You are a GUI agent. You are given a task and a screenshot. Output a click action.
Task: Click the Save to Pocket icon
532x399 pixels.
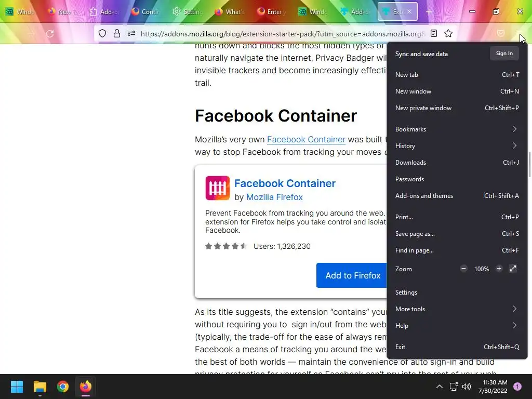point(500,33)
